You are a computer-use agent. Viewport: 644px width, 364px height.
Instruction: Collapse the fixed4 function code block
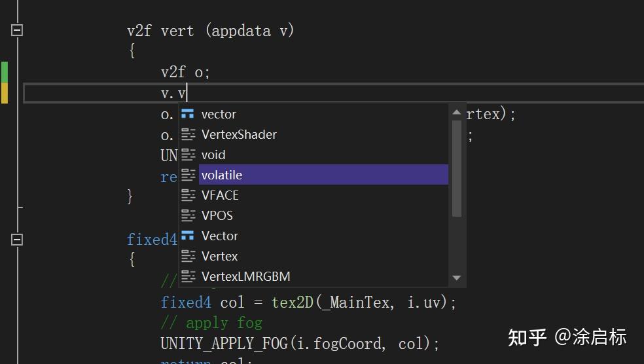[x=17, y=240]
